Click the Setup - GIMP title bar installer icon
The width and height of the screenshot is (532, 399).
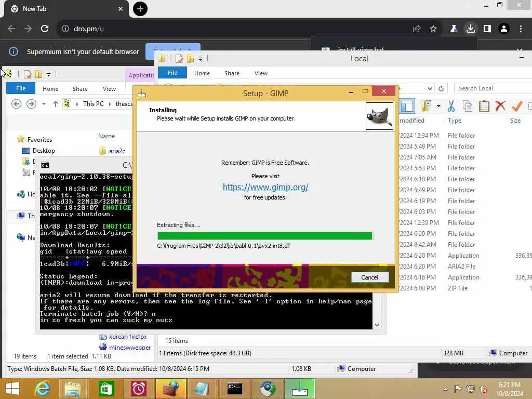tap(142, 93)
